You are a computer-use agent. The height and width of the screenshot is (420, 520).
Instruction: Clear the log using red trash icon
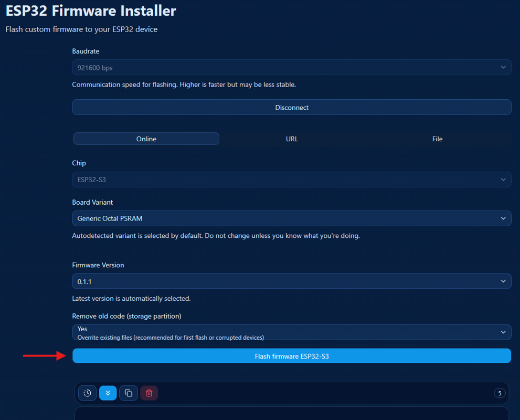[149, 393]
